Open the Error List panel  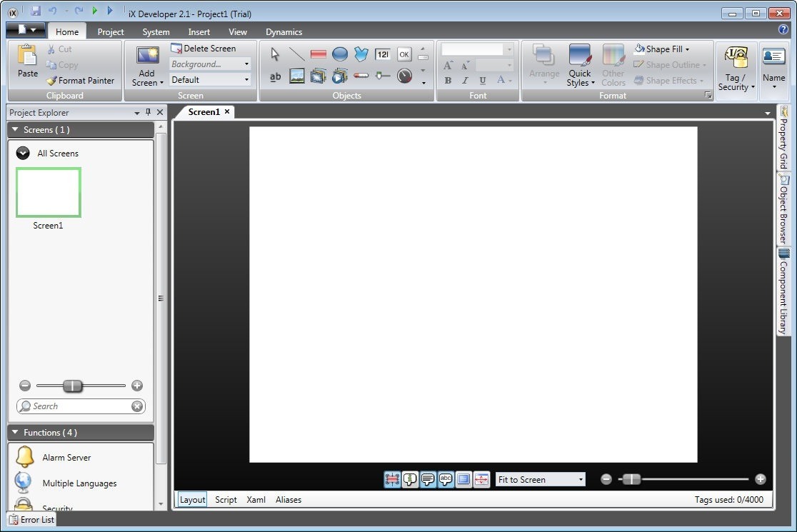tap(31, 519)
